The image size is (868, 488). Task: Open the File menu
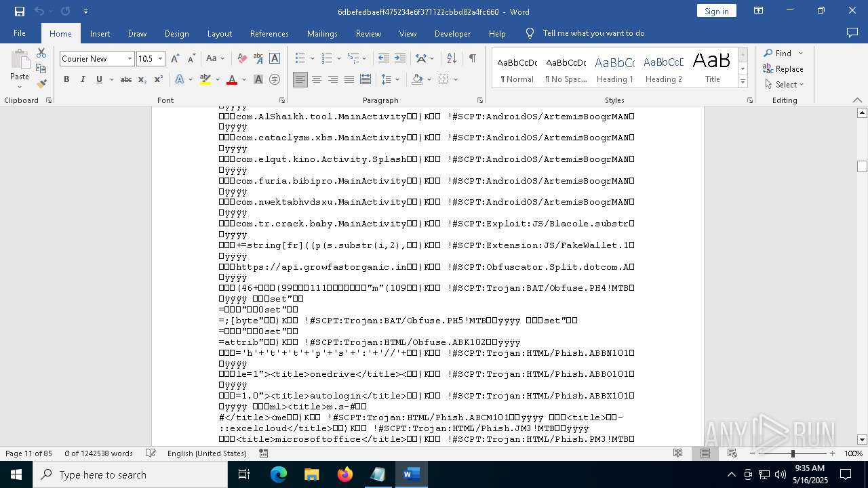20,33
